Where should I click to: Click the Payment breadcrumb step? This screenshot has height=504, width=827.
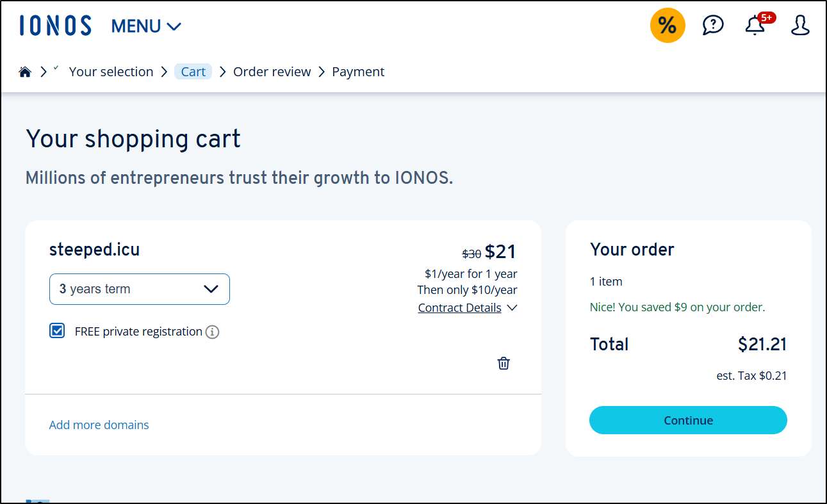358,72
